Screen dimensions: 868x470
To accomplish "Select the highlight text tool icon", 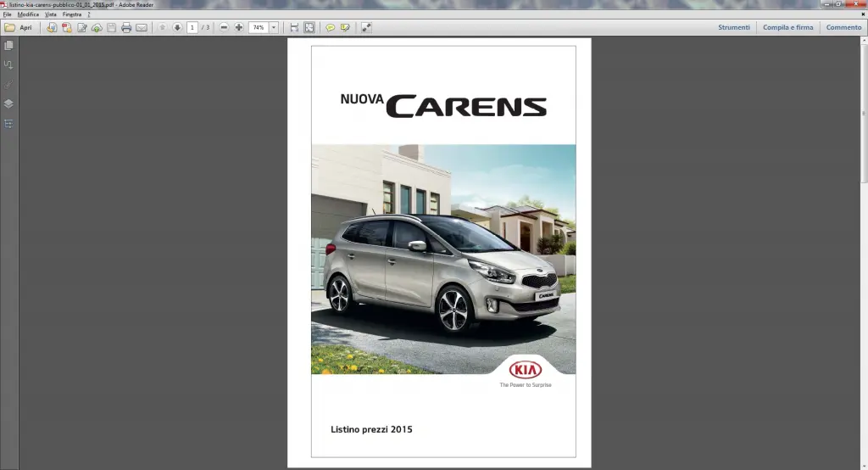I will (x=346, y=27).
